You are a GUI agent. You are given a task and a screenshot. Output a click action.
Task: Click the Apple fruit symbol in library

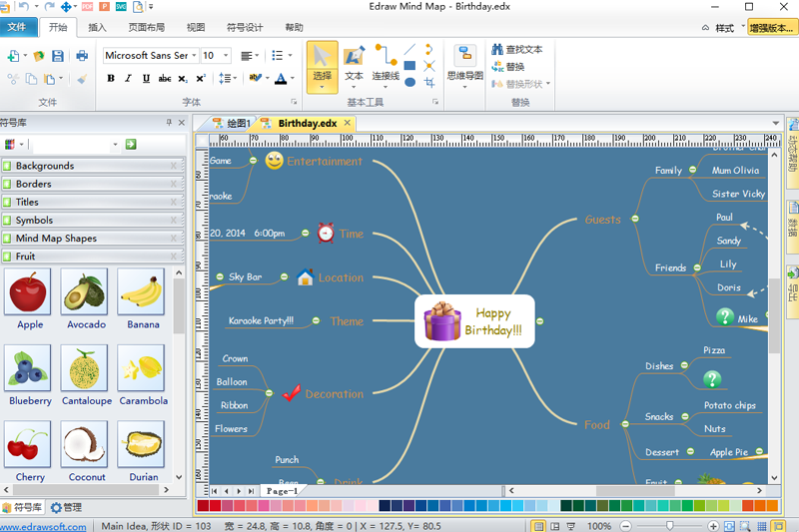pos(30,293)
